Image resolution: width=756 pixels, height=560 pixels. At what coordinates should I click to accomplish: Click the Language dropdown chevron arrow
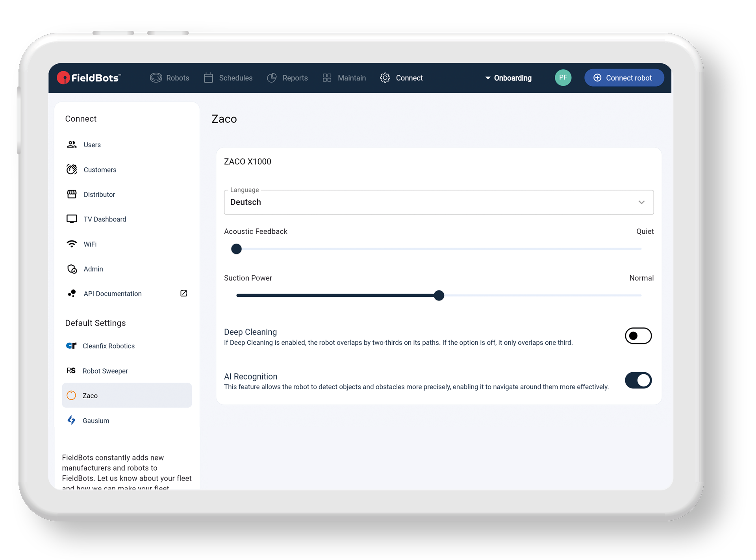(x=641, y=202)
